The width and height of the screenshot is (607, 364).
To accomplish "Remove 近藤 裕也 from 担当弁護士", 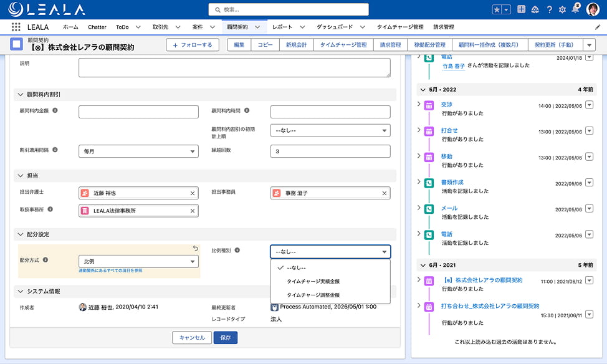I will click(193, 193).
